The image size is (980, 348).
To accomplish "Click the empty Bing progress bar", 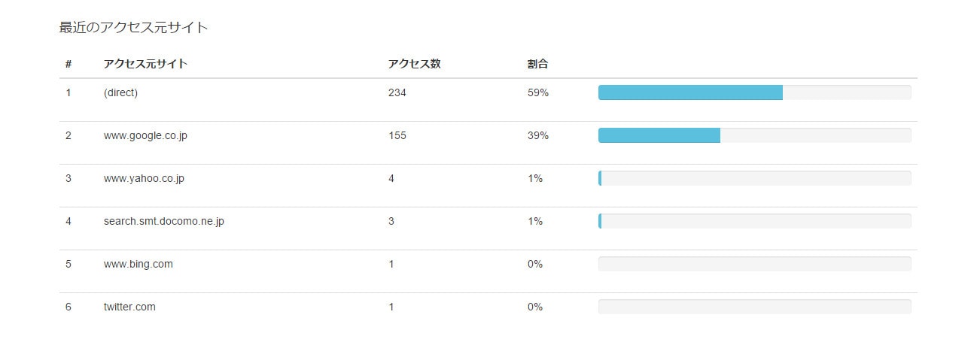I will tap(754, 264).
